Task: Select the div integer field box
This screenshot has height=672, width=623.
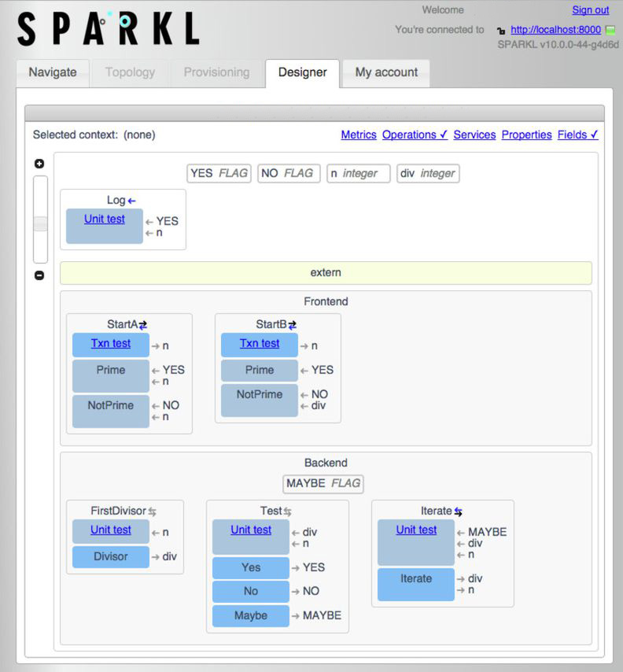Action: [428, 174]
